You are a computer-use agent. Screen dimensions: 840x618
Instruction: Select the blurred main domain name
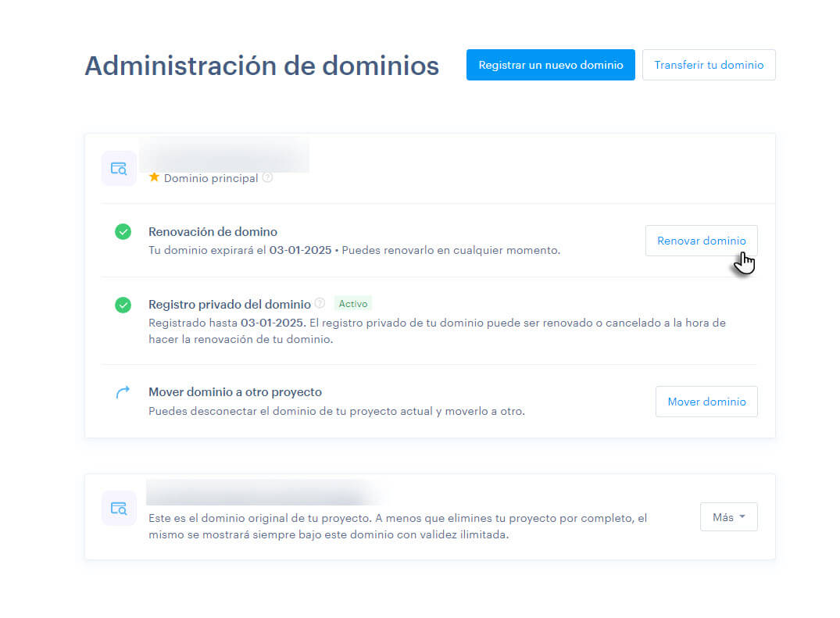point(225,155)
